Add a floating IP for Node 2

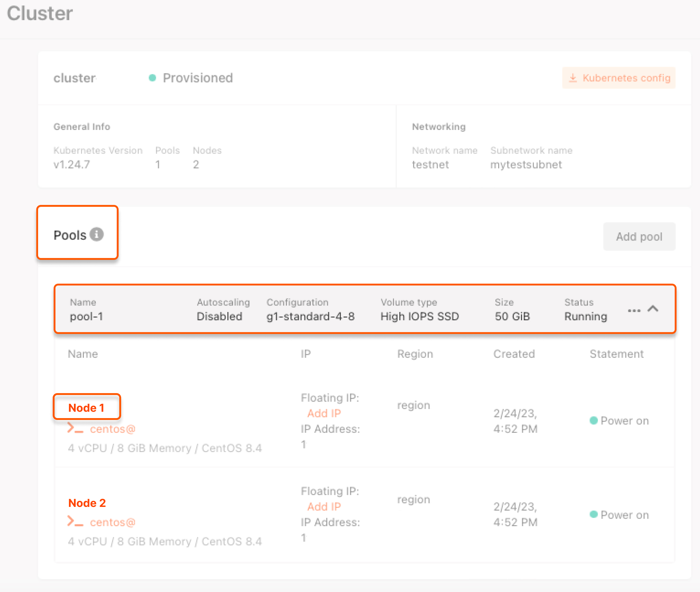click(324, 506)
